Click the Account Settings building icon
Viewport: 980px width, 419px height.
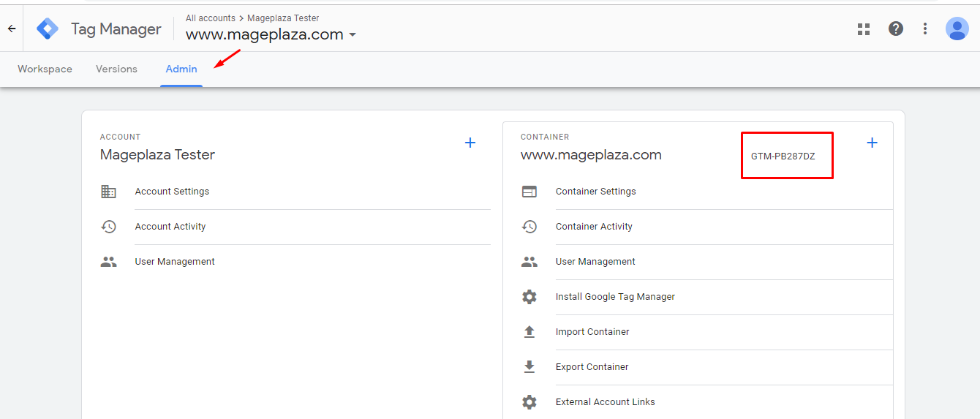coord(108,192)
